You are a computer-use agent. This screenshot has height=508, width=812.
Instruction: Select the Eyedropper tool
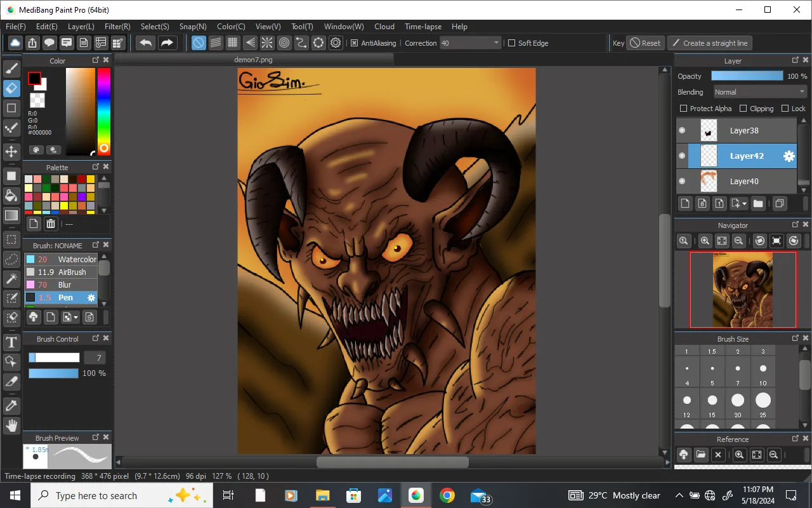pyautogui.click(x=11, y=405)
